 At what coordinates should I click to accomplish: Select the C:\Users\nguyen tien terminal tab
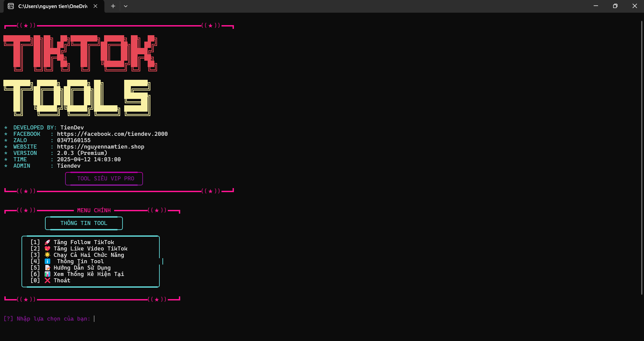coord(53,6)
